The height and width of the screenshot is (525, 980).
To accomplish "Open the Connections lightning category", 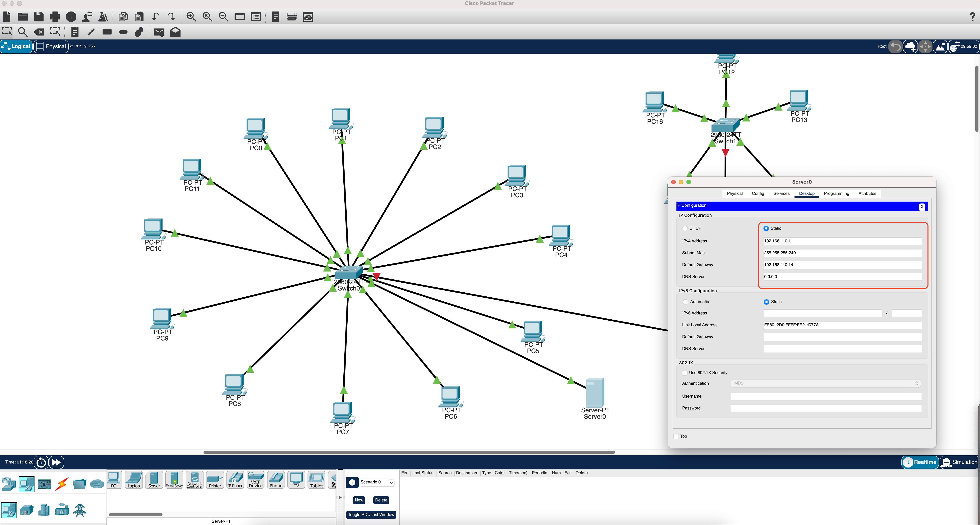I will tap(62, 484).
